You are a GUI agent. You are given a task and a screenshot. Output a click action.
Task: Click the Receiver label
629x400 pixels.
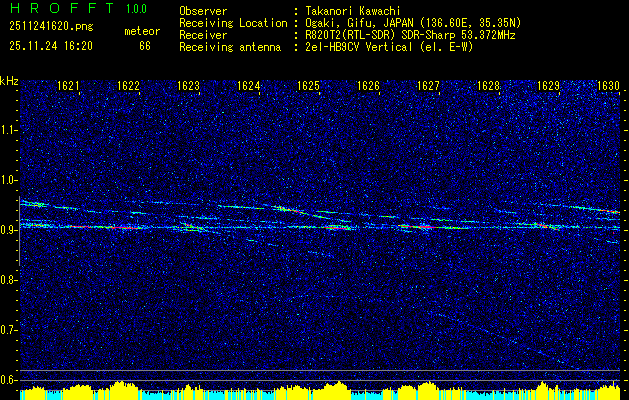tap(203, 35)
